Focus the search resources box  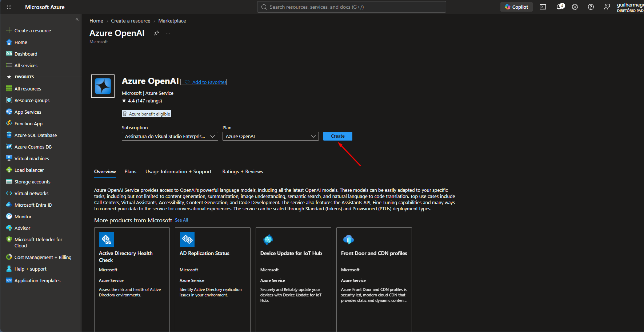coord(352,7)
